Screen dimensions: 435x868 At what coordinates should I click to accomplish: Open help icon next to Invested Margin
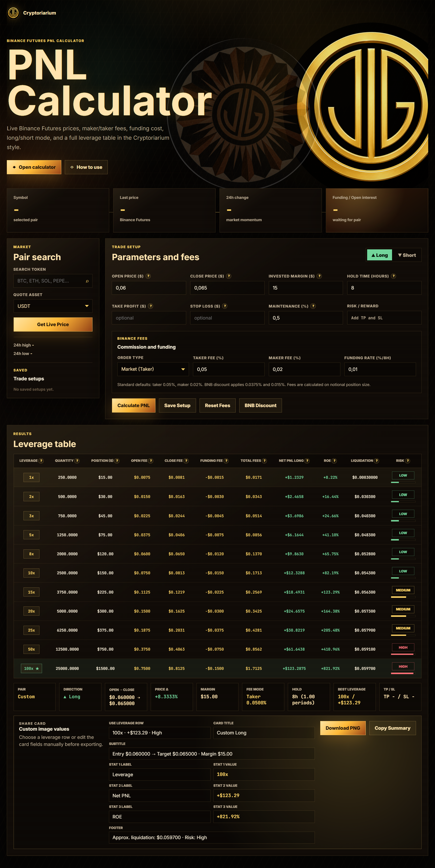click(320, 276)
